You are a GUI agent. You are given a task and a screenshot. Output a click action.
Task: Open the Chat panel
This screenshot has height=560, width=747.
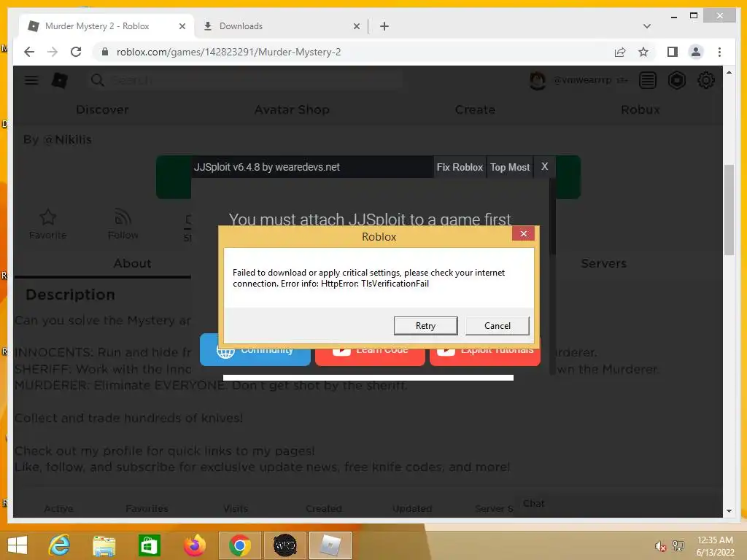(533, 504)
